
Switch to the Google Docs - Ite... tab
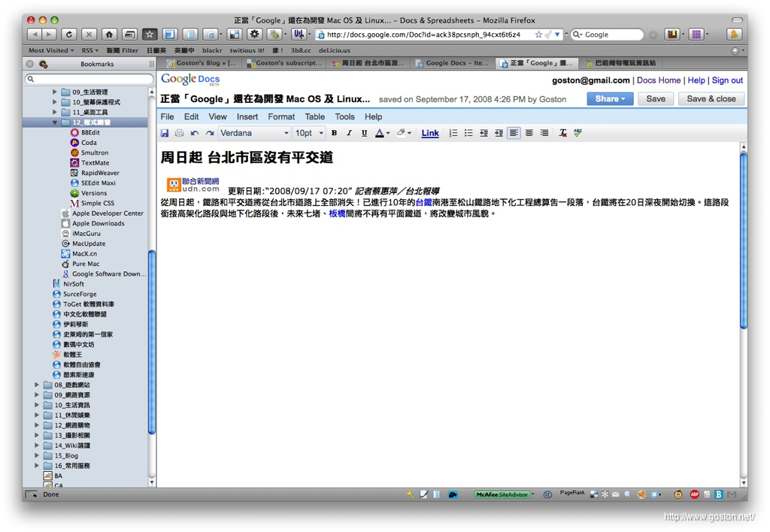(x=452, y=63)
